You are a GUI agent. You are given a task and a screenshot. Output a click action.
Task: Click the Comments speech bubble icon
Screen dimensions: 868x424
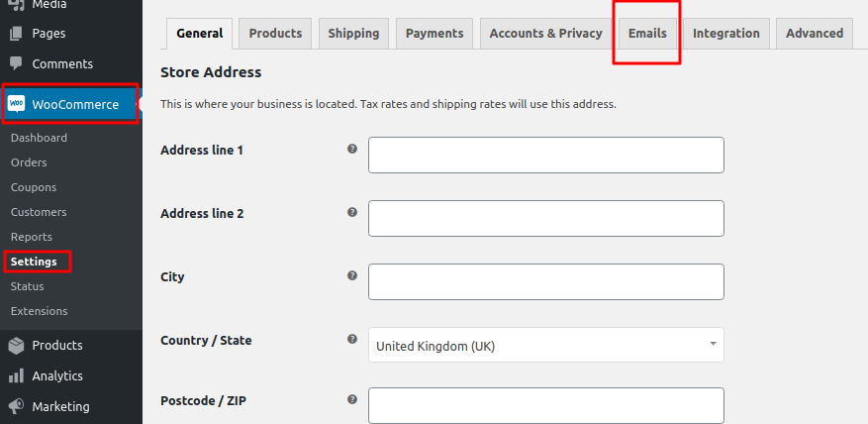16,64
